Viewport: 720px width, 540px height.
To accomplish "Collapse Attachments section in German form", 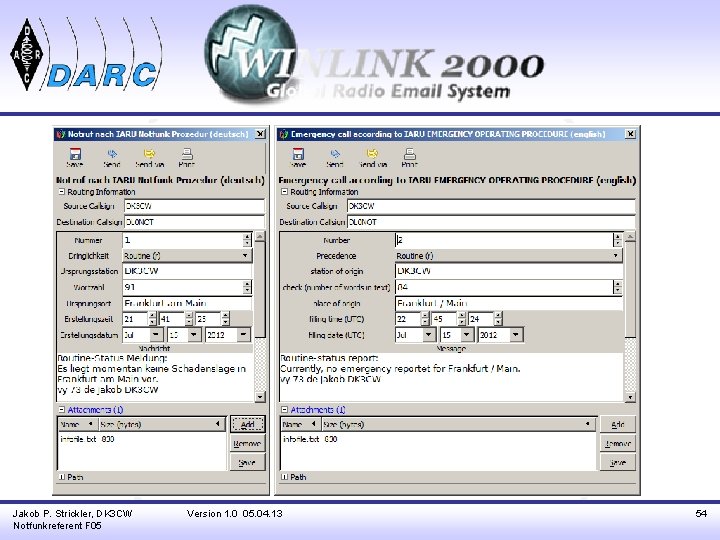I will pos(62,409).
